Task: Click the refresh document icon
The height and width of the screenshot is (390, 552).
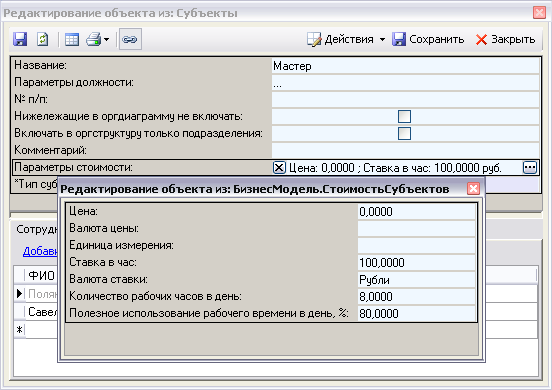Action: pyautogui.click(x=43, y=39)
